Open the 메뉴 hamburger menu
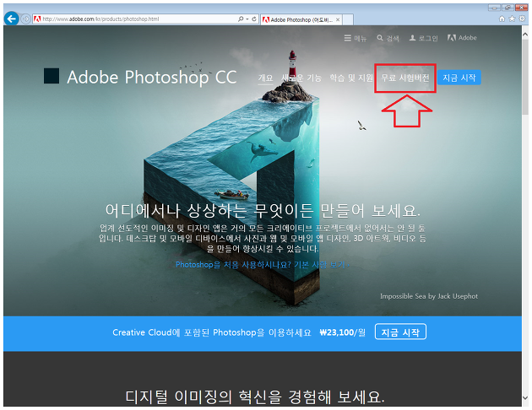The width and height of the screenshot is (532, 410). click(x=356, y=38)
